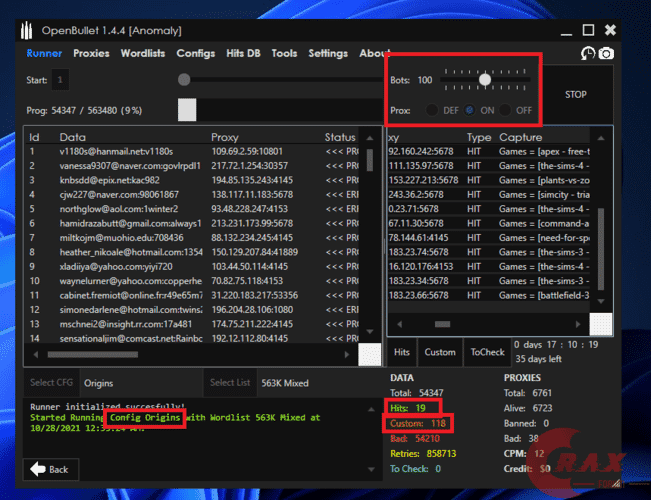
Task: Sort by the Status column header
Action: (340, 137)
